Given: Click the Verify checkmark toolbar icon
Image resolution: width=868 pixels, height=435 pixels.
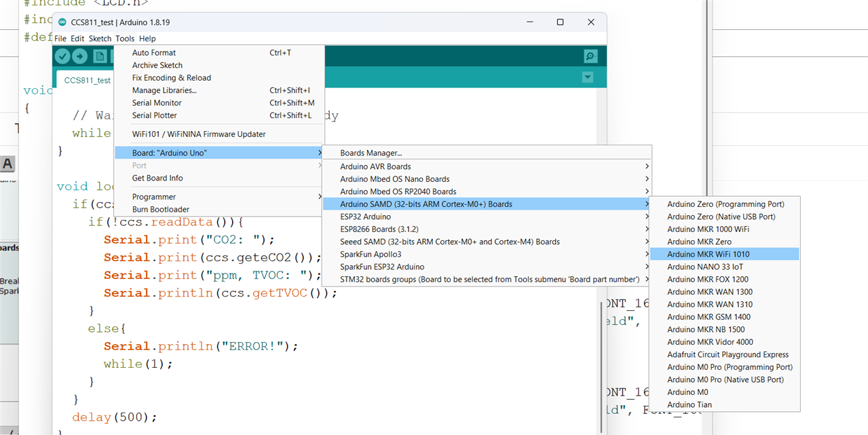Looking at the screenshot, I should click(62, 56).
